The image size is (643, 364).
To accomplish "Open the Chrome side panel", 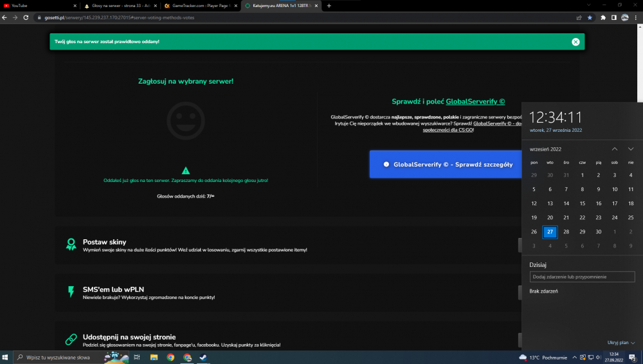I will tap(614, 17).
